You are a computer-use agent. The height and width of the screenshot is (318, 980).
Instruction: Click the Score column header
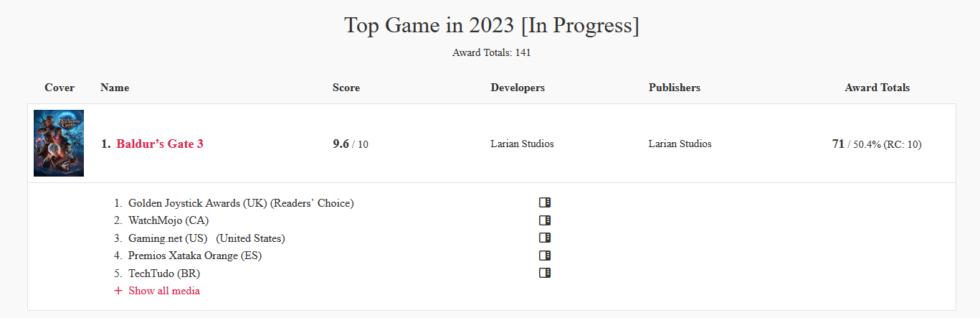346,88
